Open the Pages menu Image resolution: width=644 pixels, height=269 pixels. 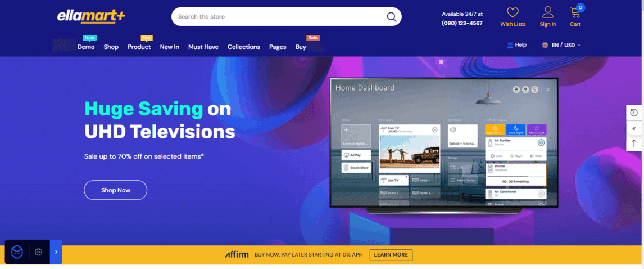278,47
